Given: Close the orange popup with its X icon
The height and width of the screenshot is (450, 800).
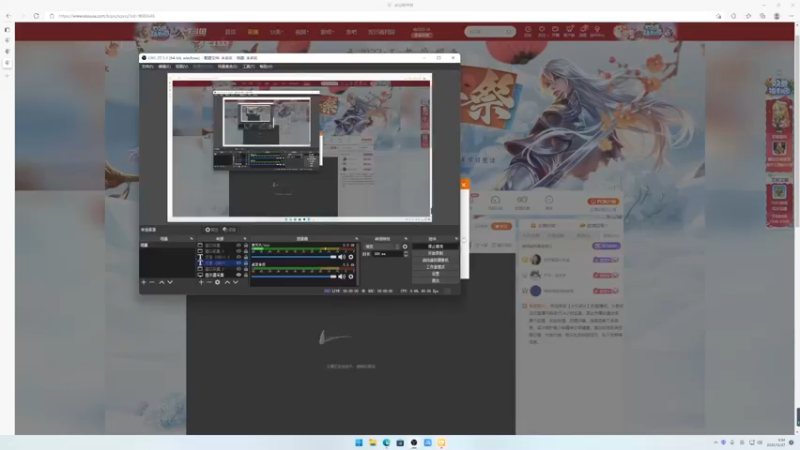Looking at the screenshot, I should [464, 184].
